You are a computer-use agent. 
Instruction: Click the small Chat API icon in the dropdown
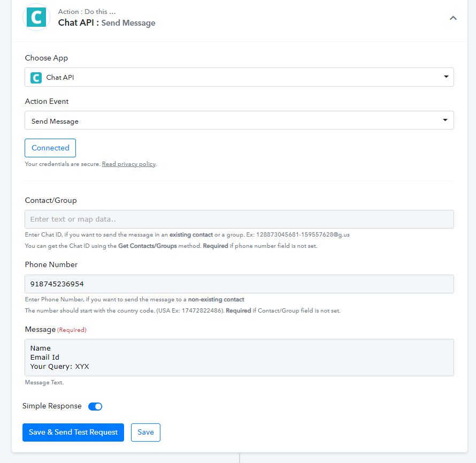click(x=36, y=78)
